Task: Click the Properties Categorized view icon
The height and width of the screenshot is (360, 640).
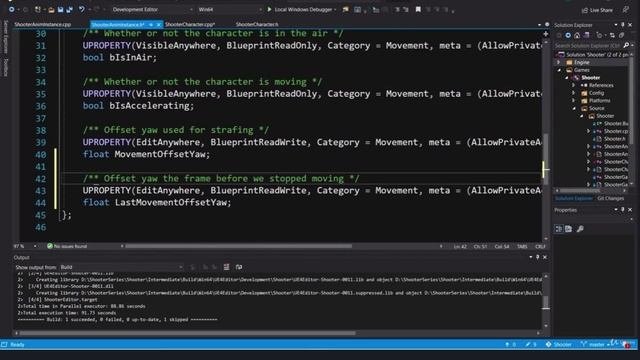Action: [x=559, y=229]
